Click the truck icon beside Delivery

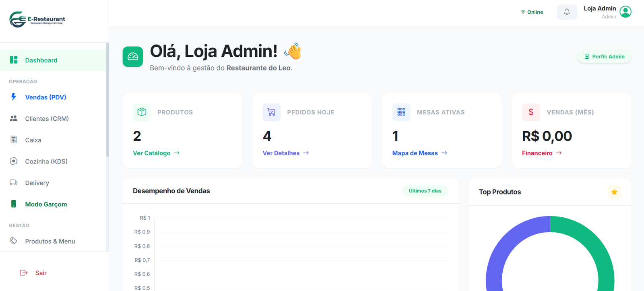pos(14,182)
